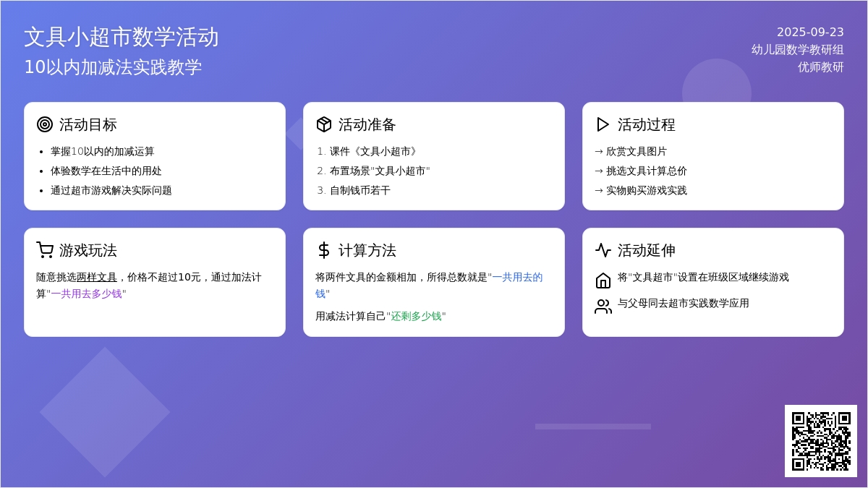Viewport: 868px width, 488px height.
Task: Click the main title 文具小超市数学活动
Action: 122,37
